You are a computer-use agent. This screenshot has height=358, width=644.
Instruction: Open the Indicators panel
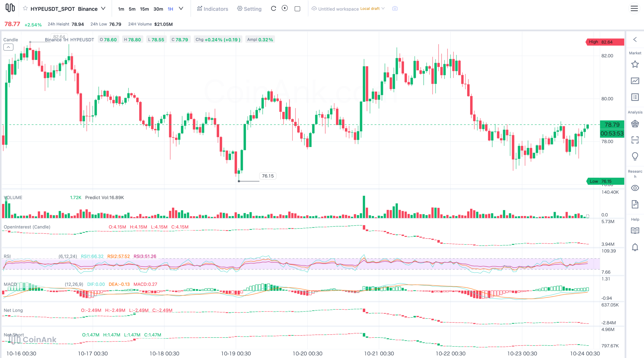(x=213, y=9)
